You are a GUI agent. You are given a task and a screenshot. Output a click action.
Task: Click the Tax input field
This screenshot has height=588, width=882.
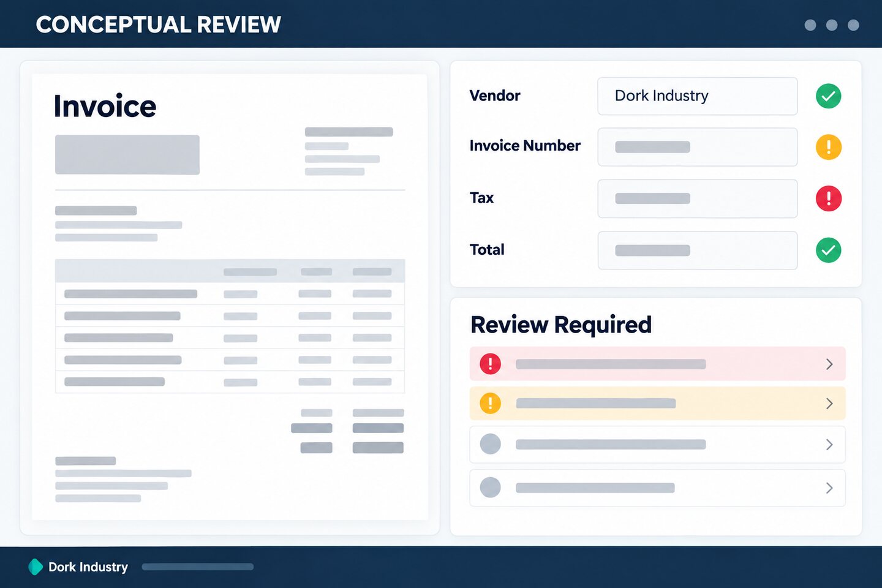pyautogui.click(x=697, y=198)
